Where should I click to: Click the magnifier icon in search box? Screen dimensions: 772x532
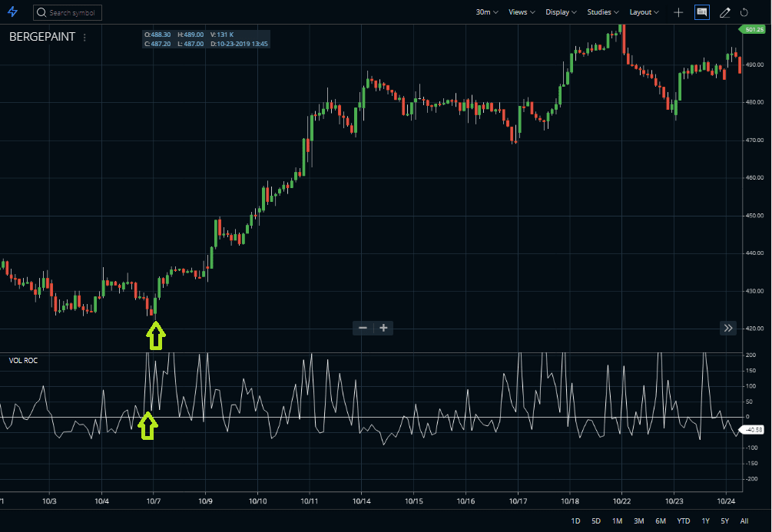point(41,12)
